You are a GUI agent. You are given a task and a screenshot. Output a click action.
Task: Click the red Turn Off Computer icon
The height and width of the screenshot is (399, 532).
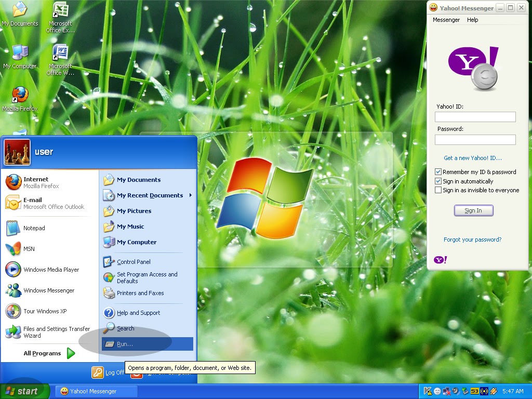(x=137, y=375)
